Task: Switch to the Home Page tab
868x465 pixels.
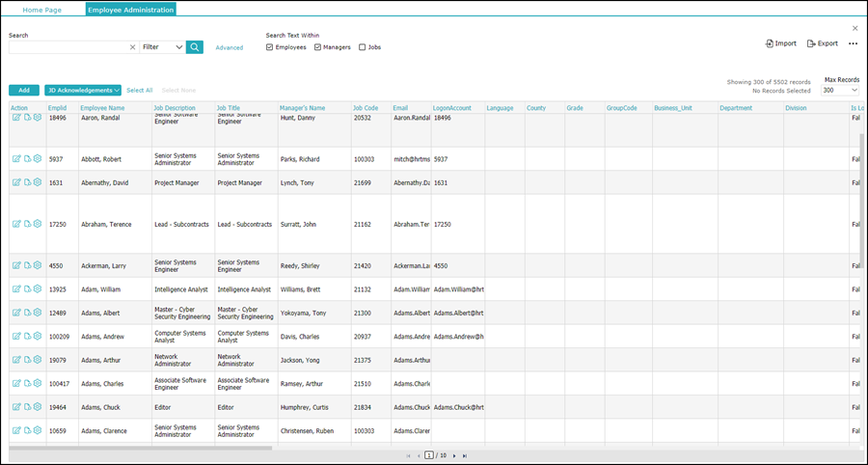Action: point(43,10)
